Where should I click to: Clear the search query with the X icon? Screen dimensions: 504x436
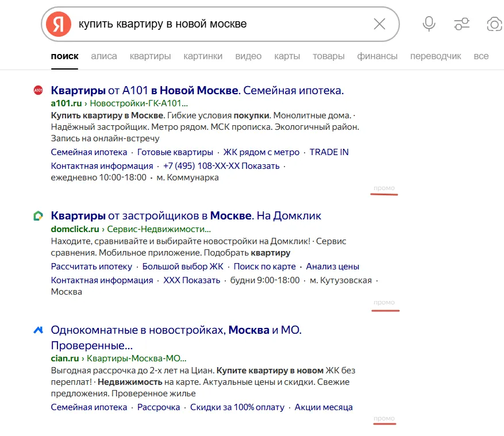[379, 24]
